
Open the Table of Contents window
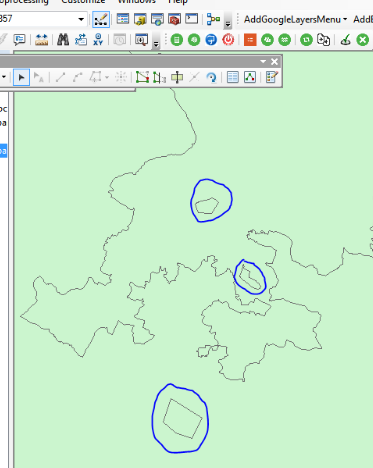[123, 19]
